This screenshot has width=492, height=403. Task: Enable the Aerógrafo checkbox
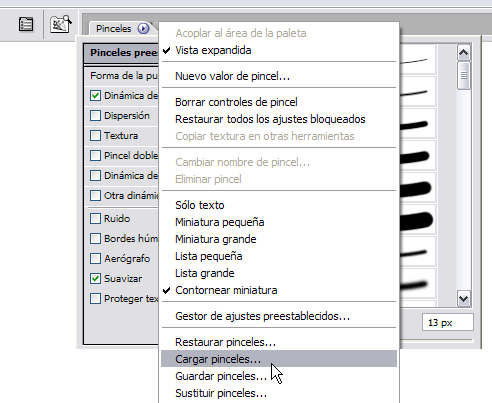click(95, 259)
